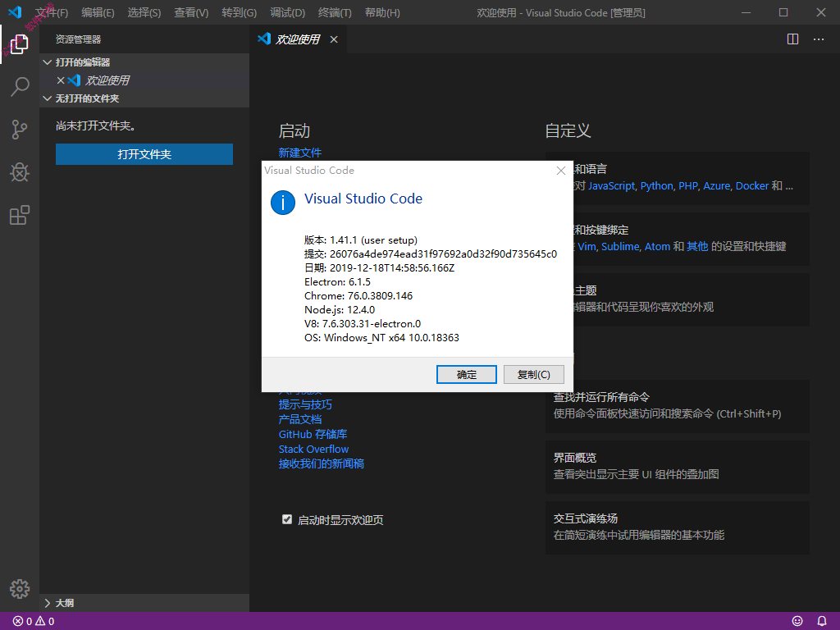Open the 提示与技巧 link
Image resolution: width=840 pixels, height=630 pixels.
[x=305, y=404]
